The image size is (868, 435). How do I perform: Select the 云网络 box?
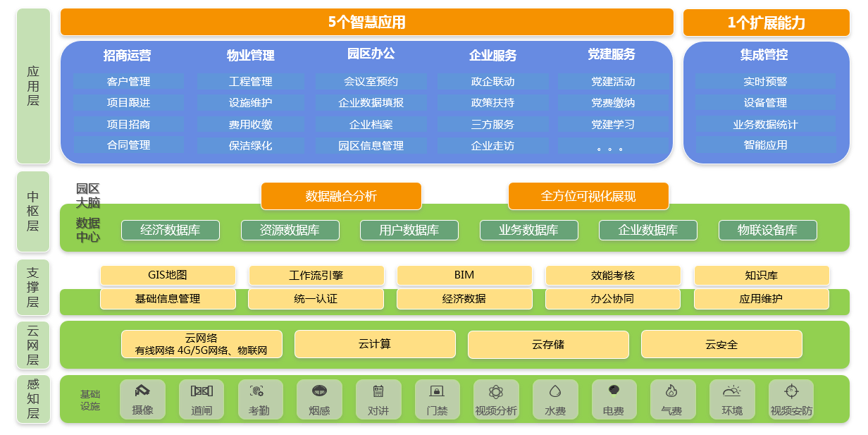201,345
